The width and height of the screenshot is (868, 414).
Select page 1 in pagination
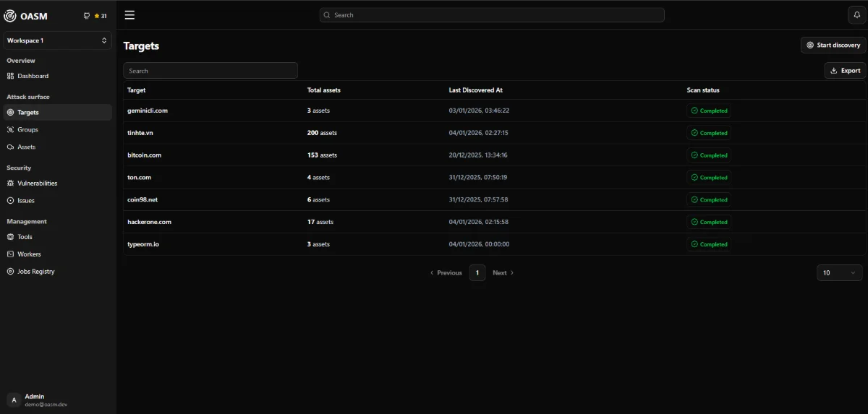(x=477, y=272)
